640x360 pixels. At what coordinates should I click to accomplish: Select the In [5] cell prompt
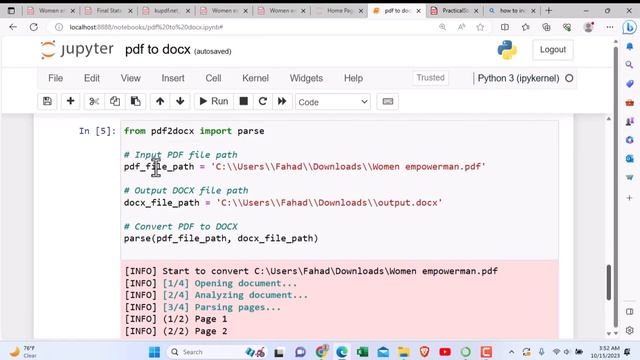(x=98, y=131)
